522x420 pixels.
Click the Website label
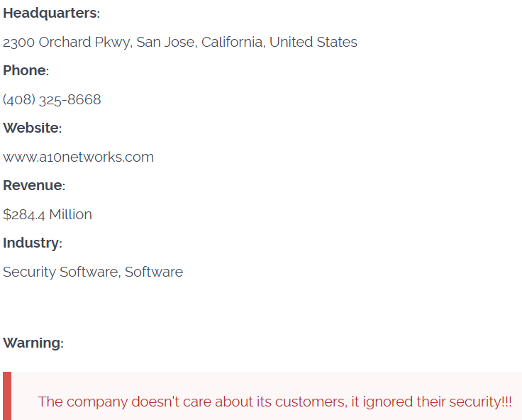[x=32, y=128]
